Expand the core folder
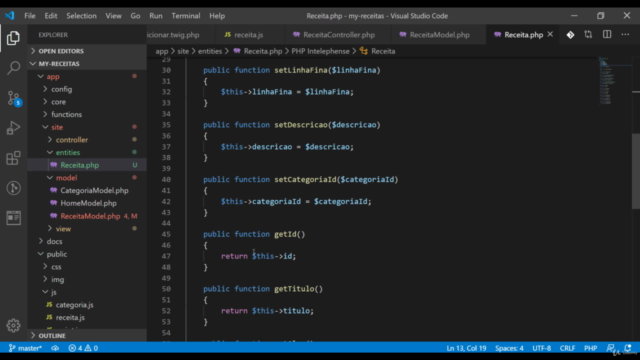Viewport: 640px width, 360px height. (87, 102)
